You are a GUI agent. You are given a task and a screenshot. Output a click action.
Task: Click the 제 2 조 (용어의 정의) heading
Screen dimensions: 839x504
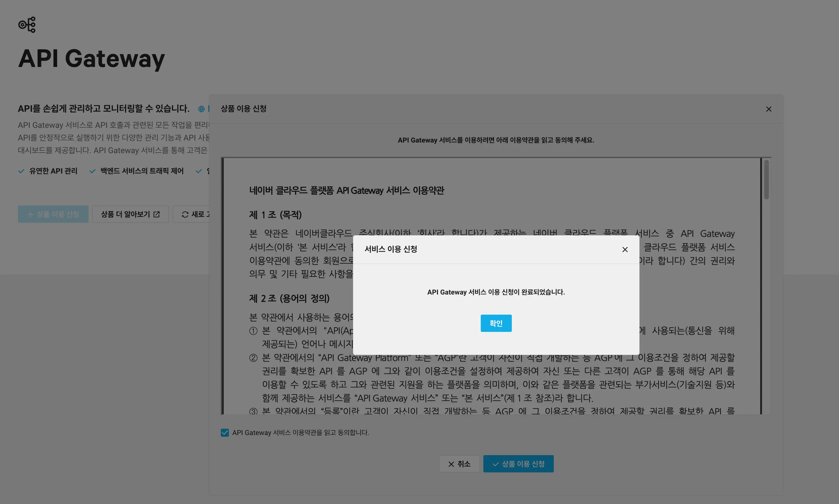289,299
